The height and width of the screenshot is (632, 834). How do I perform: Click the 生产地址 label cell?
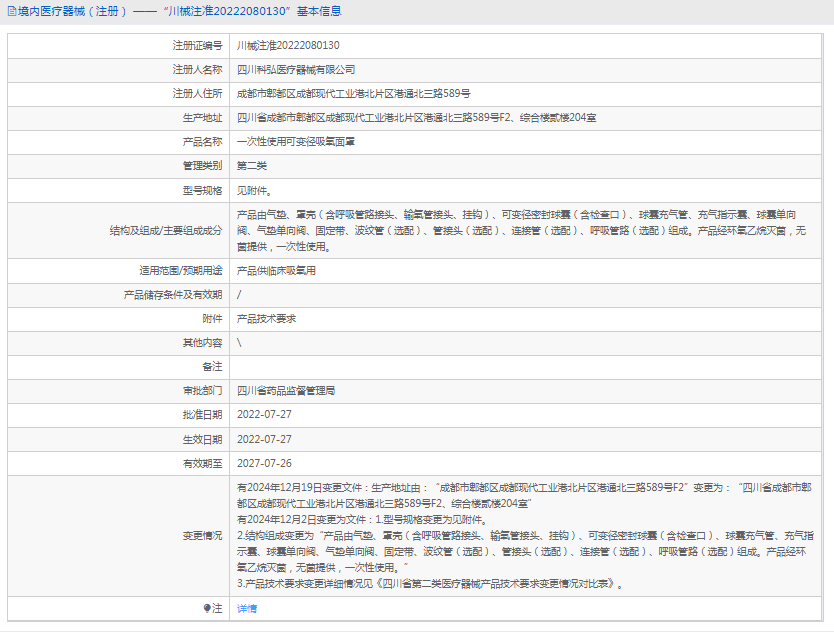(x=119, y=118)
